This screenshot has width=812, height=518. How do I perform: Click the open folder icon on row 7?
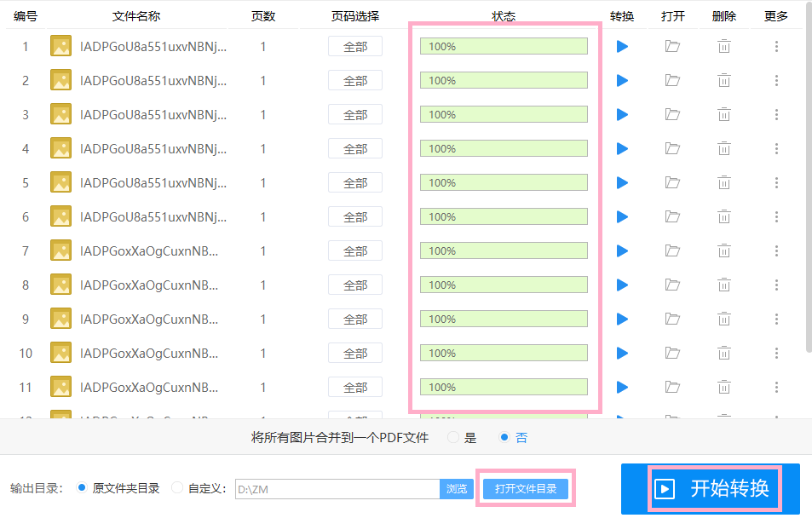point(673,250)
